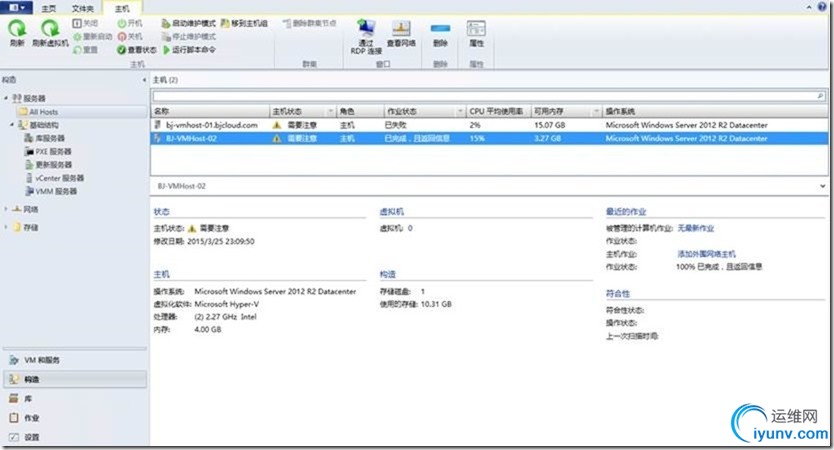Click 启动维护模式 start maintenance mode

pyautogui.click(x=188, y=23)
